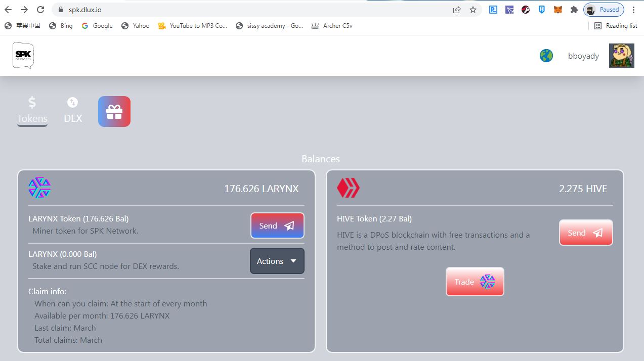This screenshot has height=361, width=644.
Task: Click the LARYNX token logo
Action: tap(39, 188)
